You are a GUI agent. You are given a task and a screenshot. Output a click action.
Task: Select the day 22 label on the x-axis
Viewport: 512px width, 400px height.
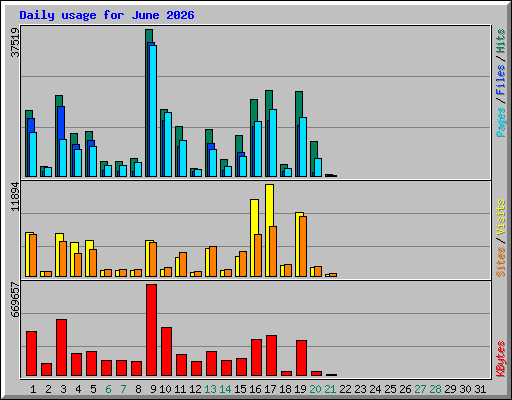coord(345,389)
